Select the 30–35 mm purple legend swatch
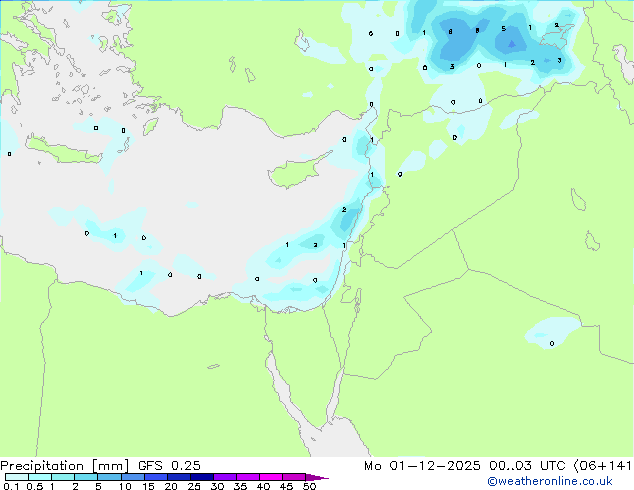Screen dimensions: 634x490 coord(225,477)
